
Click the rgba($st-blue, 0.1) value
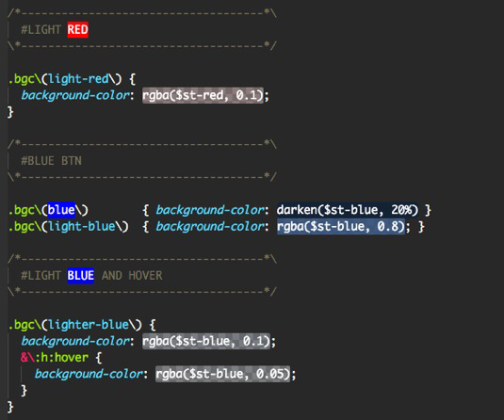point(206,341)
